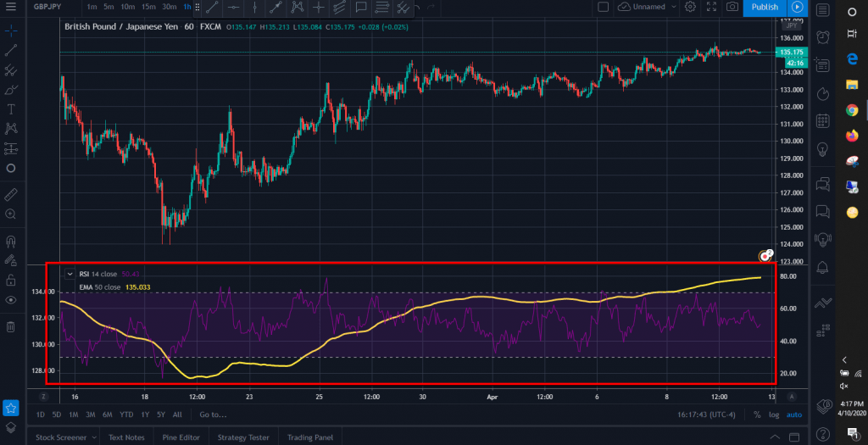868x445 pixels.
Task: Select the Trend Line drawing tool
Action: [11, 50]
